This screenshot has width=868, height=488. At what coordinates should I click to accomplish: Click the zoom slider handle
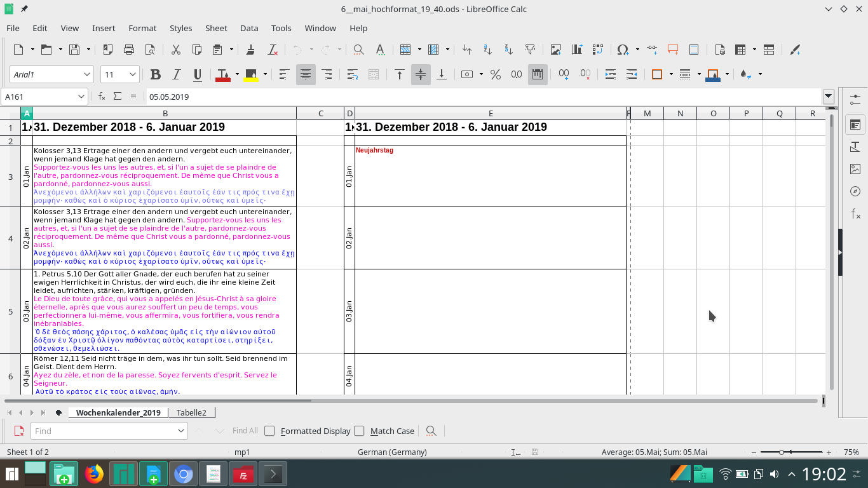(782, 452)
